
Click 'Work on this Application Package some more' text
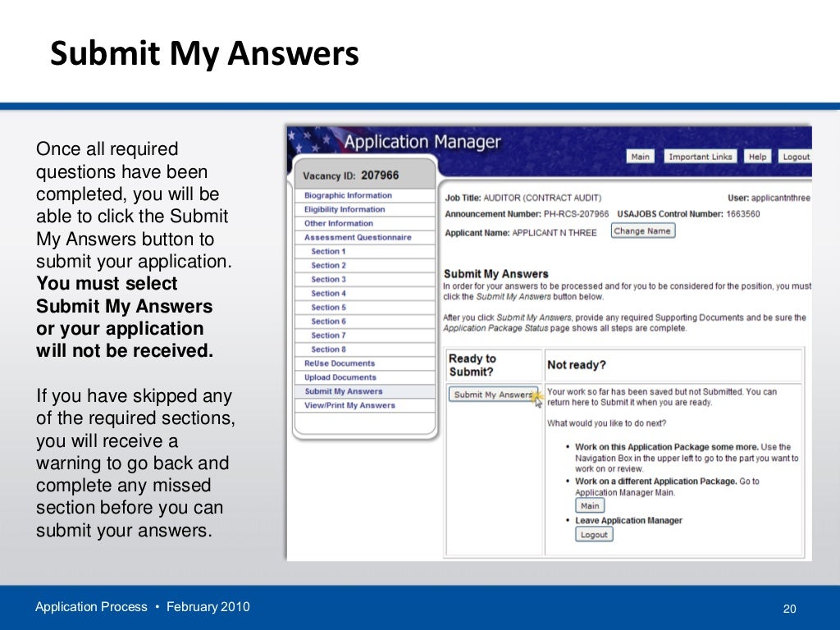[666, 447]
